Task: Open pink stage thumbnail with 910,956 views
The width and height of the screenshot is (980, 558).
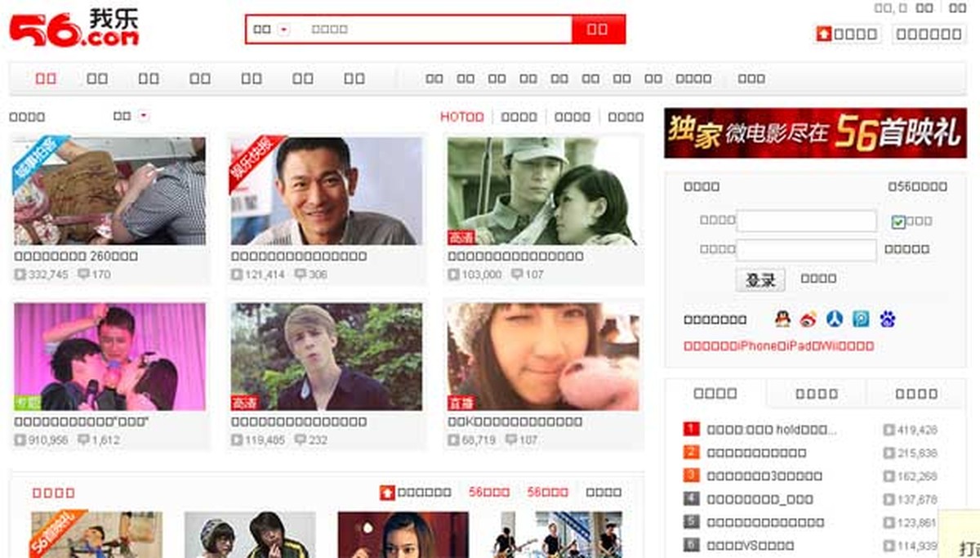Action: tap(109, 356)
